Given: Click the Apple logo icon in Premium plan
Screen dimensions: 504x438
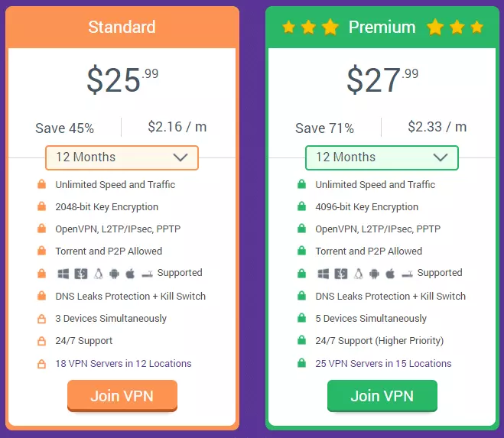Looking at the screenshot, I should pyautogui.click(x=390, y=274).
